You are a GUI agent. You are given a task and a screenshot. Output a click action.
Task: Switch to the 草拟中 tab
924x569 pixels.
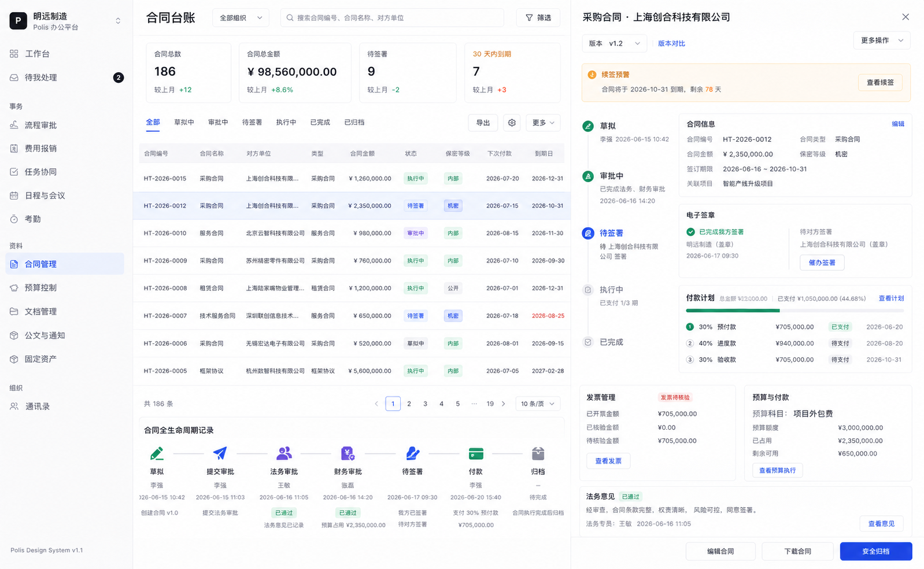coord(184,123)
